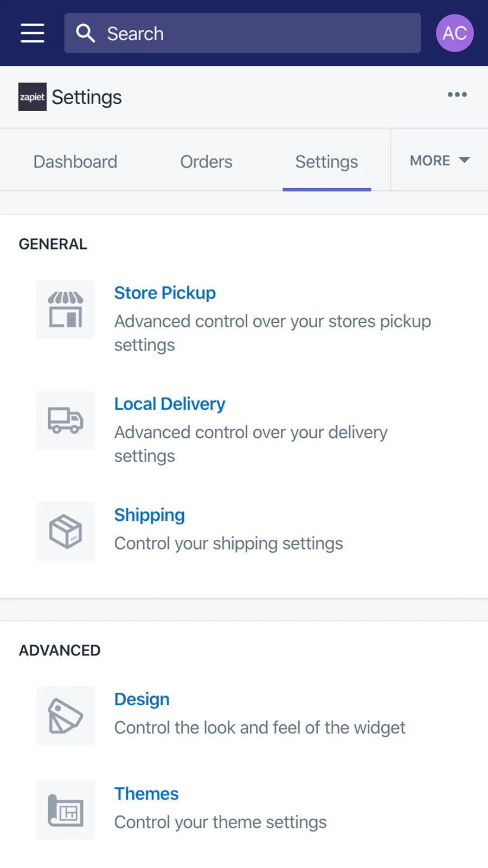
Task: Switch to the Dashboard tab
Action: 75,161
